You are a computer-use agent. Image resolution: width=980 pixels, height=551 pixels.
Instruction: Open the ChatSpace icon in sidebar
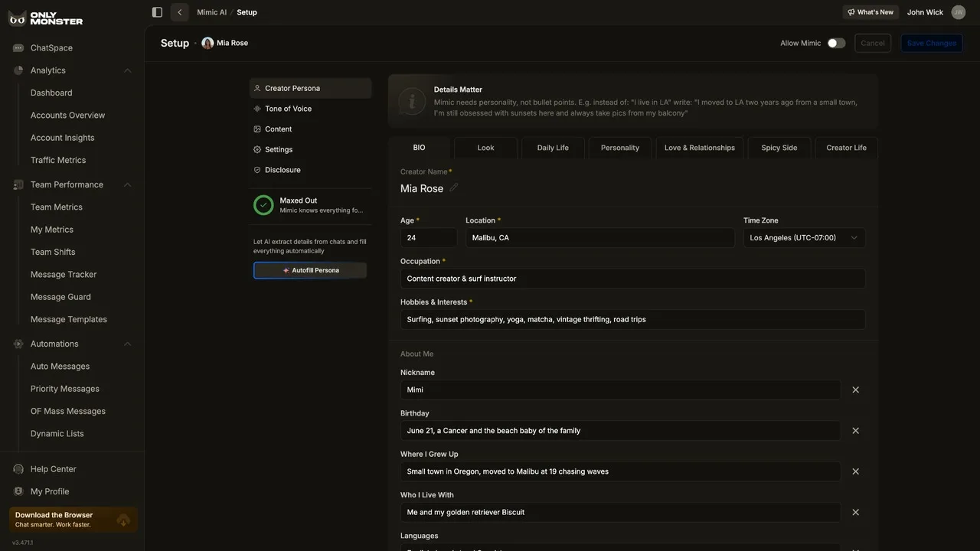point(18,48)
